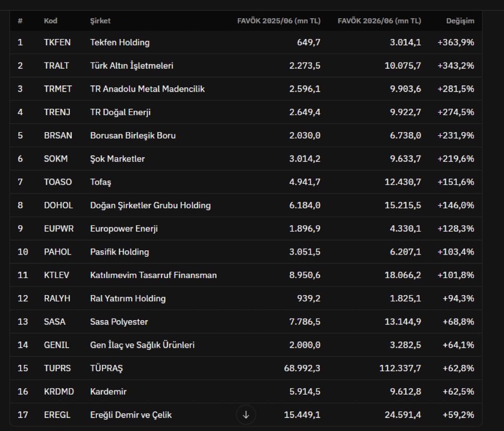
Task: Click the +103,4% change value
Action: [x=456, y=251]
